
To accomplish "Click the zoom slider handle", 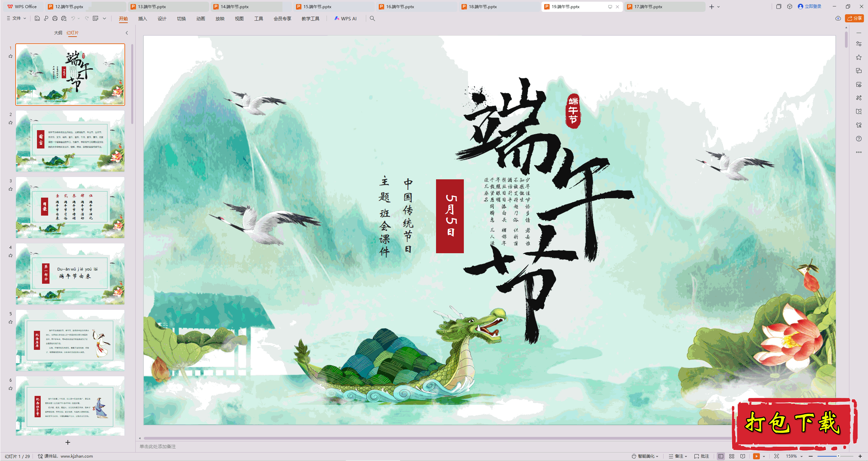I will pos(838,456).
